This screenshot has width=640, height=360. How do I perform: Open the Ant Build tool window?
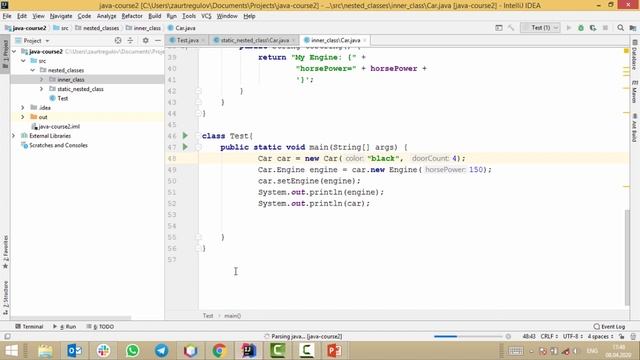pyautogui.click(x=635, y=127)
